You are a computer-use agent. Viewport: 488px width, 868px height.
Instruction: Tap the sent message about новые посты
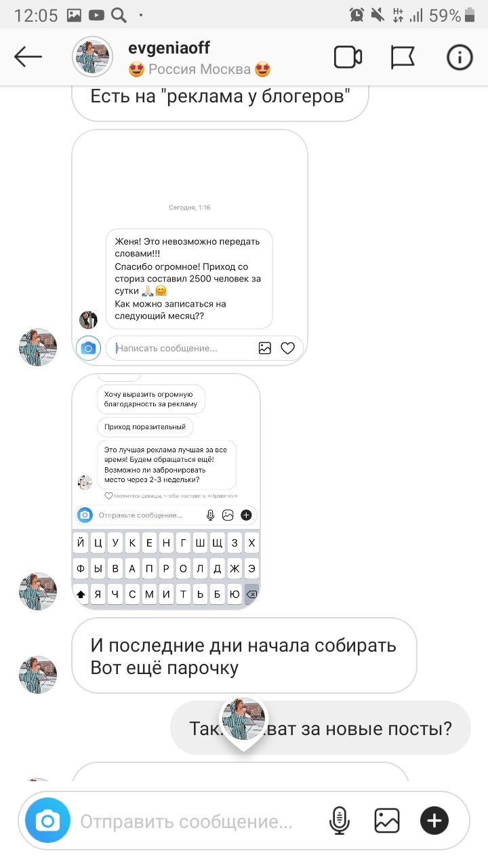(320, 728)
